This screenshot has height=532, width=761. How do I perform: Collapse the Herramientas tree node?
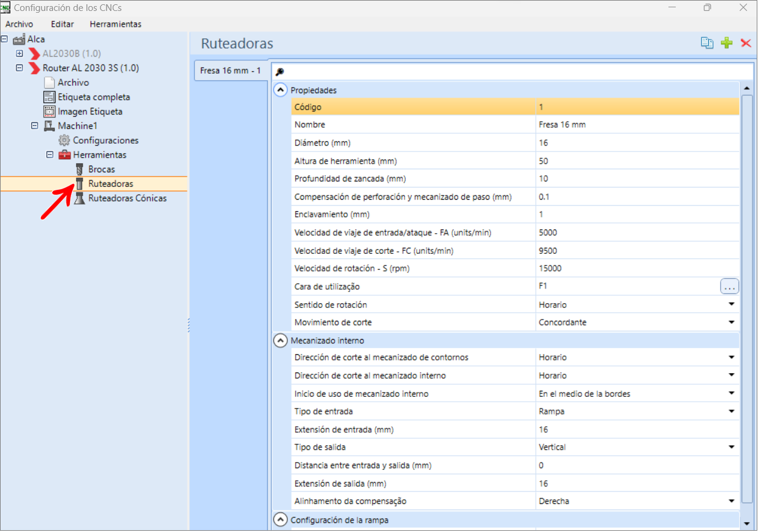click(x=50, y=155)
